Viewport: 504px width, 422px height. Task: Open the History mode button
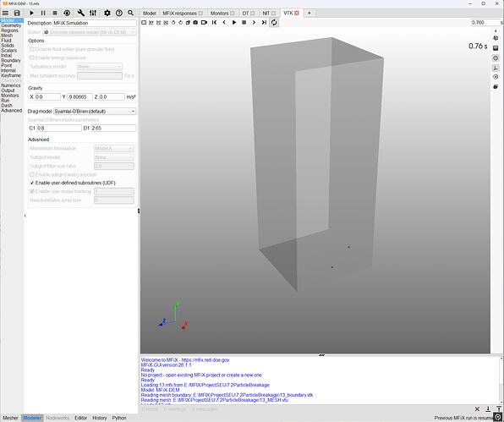99,418
